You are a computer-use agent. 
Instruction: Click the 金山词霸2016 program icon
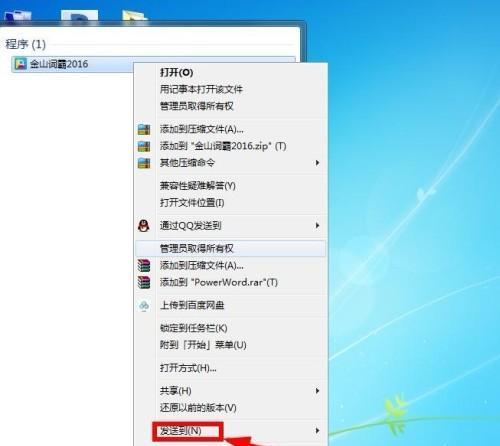coord(21,64)
